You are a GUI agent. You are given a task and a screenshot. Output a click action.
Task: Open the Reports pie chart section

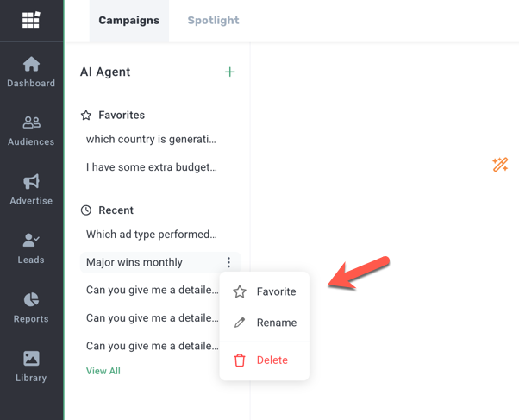[31, 308]
